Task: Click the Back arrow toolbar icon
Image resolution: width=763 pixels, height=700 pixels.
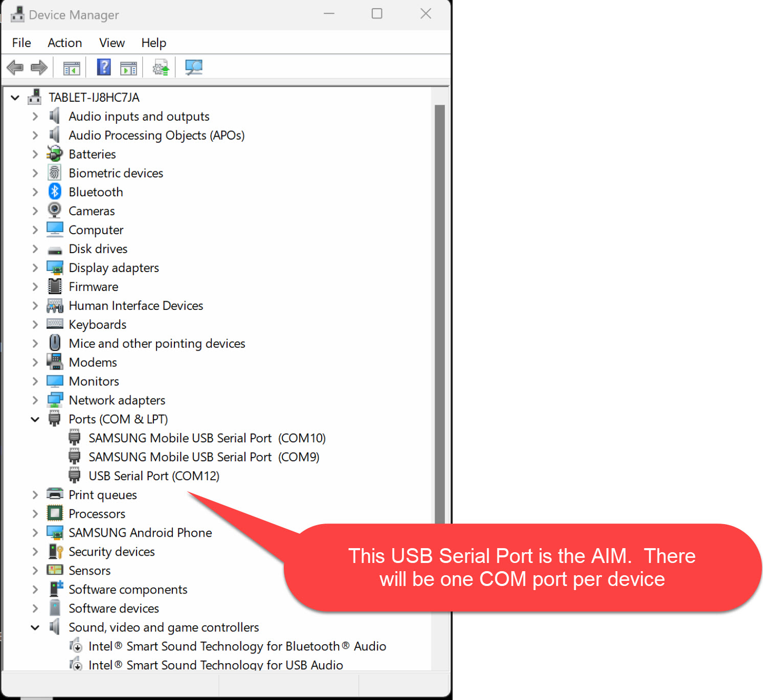Action: click(15, 67)
